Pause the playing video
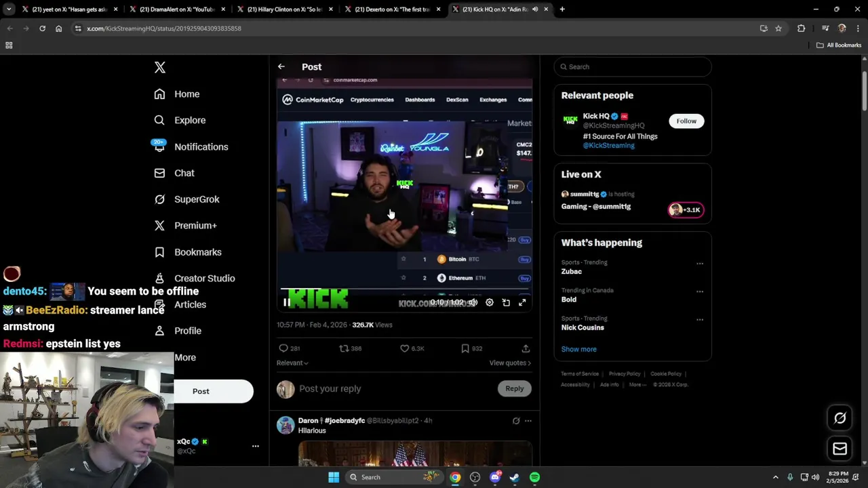This screenshot has width=868, height=488. (287, 303)
